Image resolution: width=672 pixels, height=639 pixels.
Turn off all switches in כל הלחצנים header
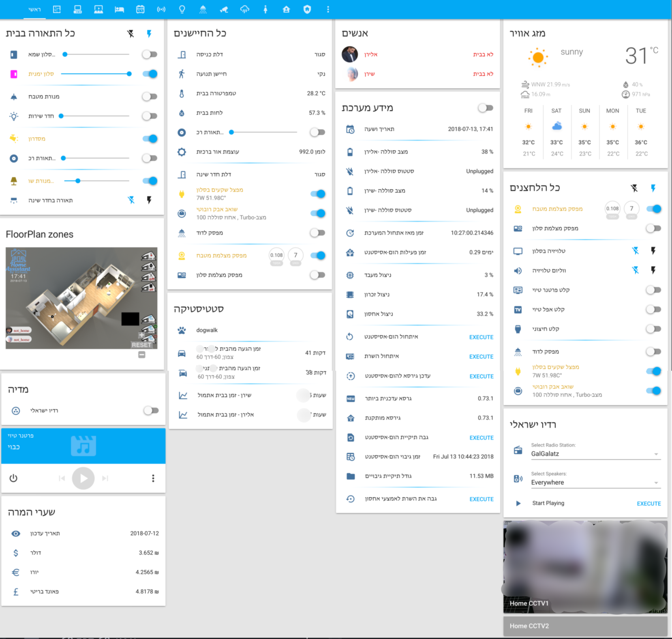[x=634, y=188]
